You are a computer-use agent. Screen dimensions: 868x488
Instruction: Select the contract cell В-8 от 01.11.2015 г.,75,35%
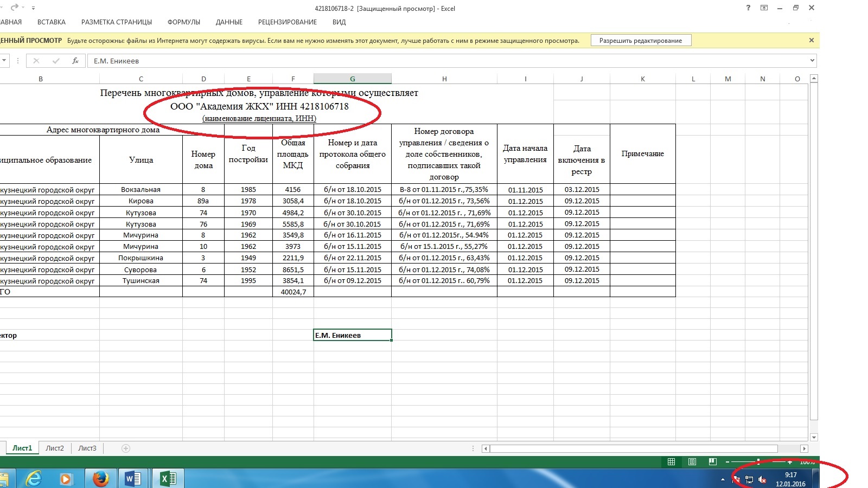click(x=444, y=190)
